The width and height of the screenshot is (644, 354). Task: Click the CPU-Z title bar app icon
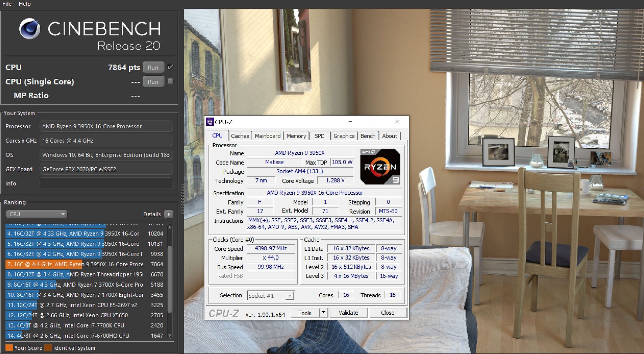click(x=210, y=122)
